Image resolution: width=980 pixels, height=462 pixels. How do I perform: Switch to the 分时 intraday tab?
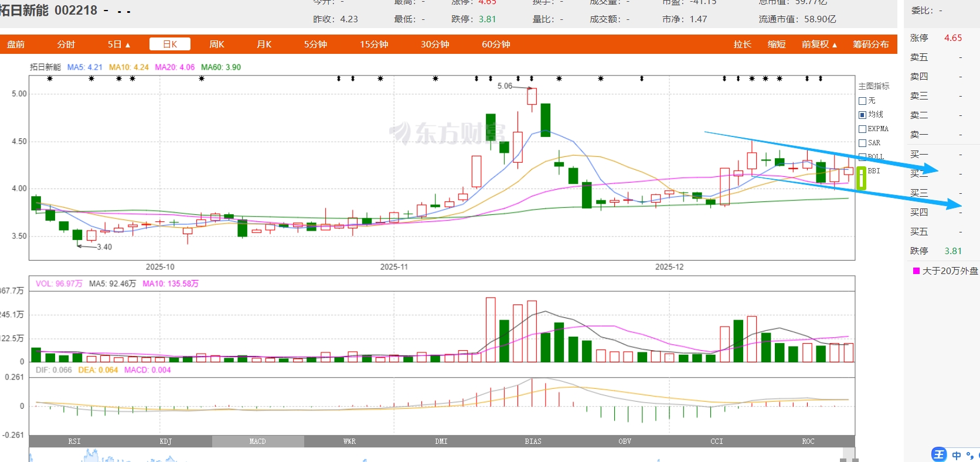[x=66, y=45]
